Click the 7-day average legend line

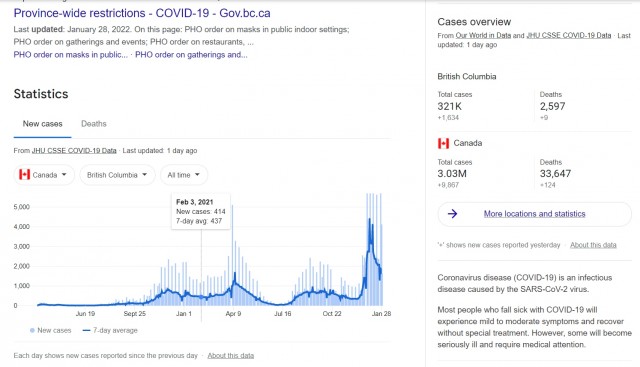(x=87, y=330)
